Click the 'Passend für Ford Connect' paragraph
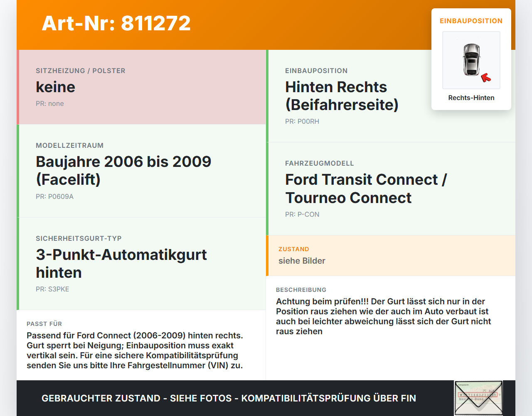Image resolution: width=532 pixels, height=416 pixels. (x=135, y=351)
